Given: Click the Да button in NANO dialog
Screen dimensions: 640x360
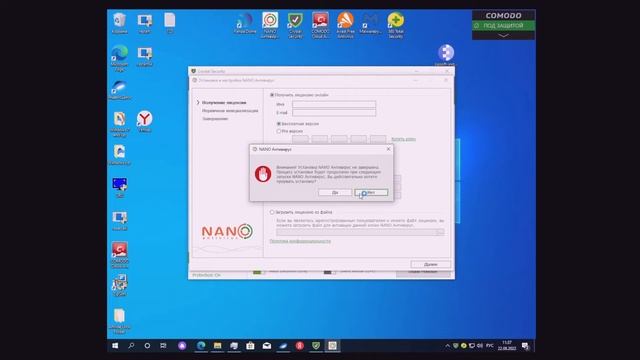Looking at the screenshot, I should 335,192.
